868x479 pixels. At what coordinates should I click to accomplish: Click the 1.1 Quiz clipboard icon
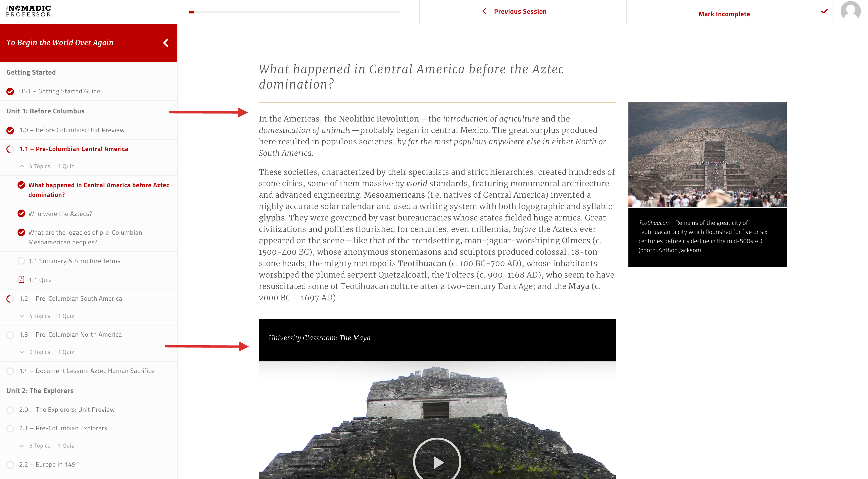point(21,280)
